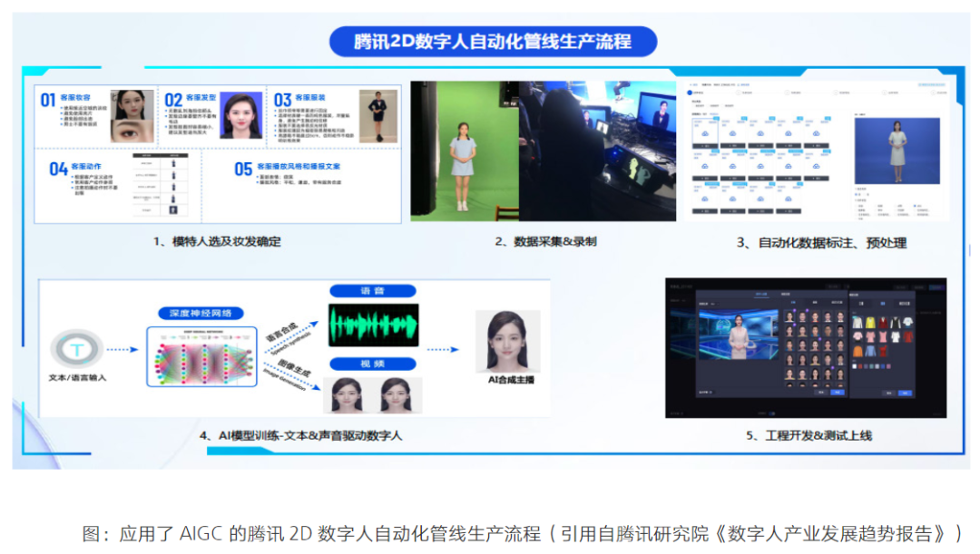Viewport: 980px width, 554px height.
Task: Open the dark studio recording monitor photo
Action: pos(597,151)
